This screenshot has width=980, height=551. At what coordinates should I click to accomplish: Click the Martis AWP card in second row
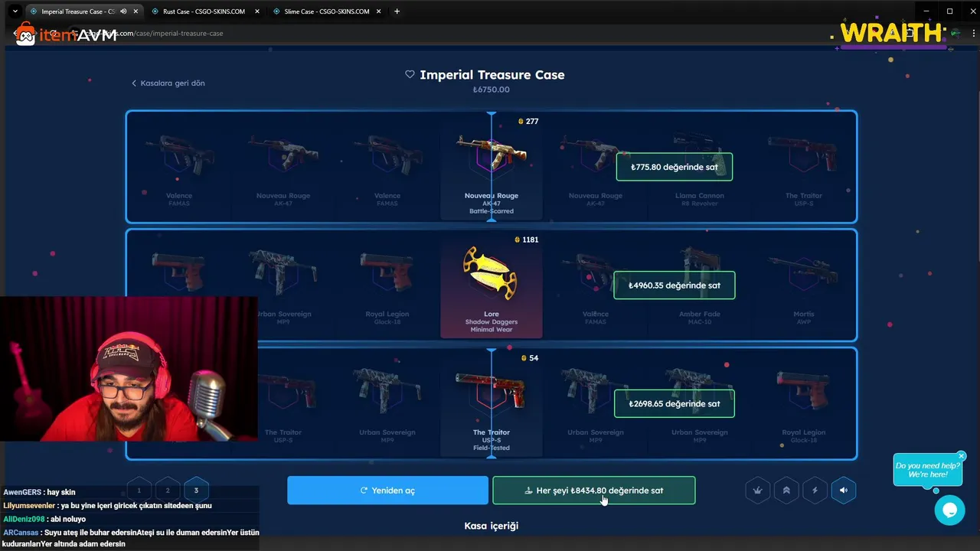(804, 285)
